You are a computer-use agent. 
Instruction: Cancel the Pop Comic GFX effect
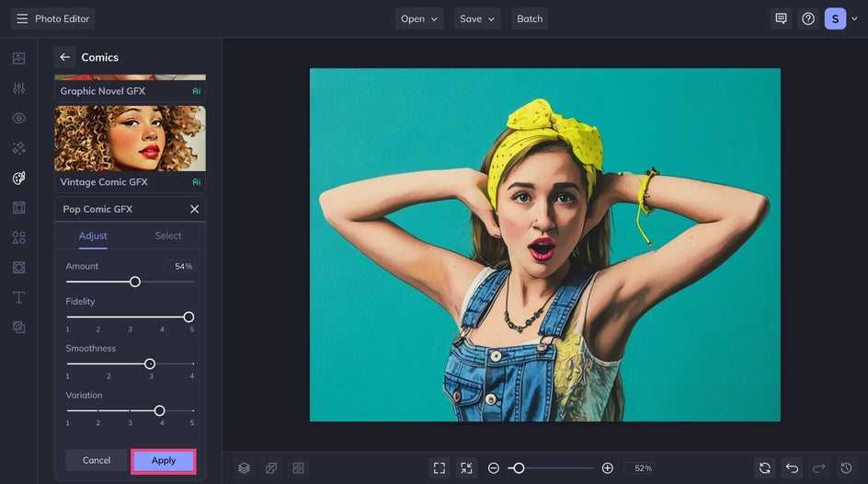pyautogui.click(x=97, y=460)
